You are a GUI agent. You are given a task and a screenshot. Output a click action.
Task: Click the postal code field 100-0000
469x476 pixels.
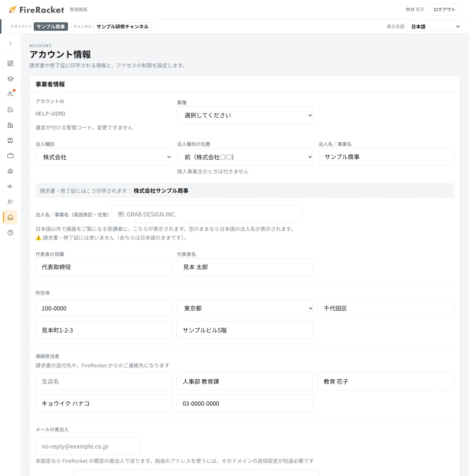tap(104, 308)
